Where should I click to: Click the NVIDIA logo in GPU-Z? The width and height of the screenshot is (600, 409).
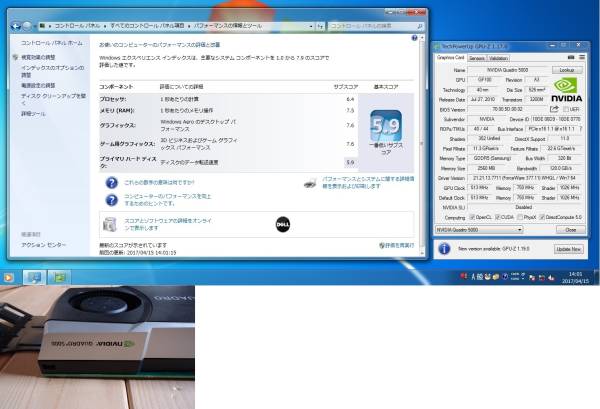566,90
